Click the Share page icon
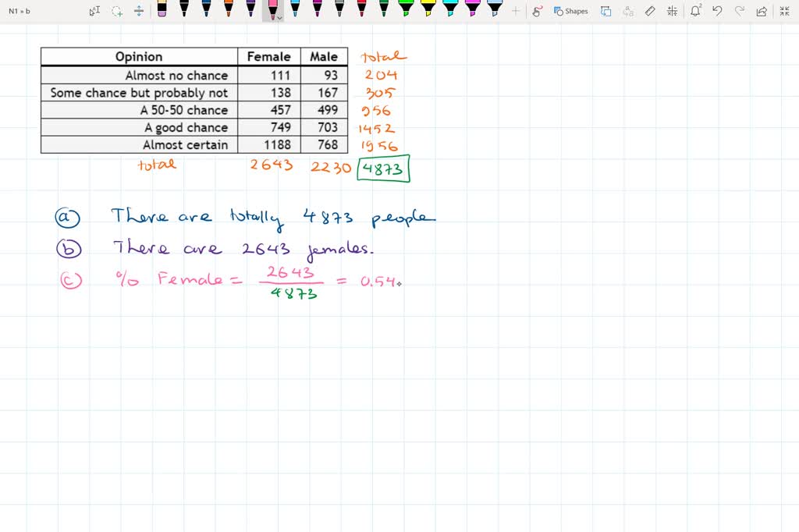 (762, 11)
